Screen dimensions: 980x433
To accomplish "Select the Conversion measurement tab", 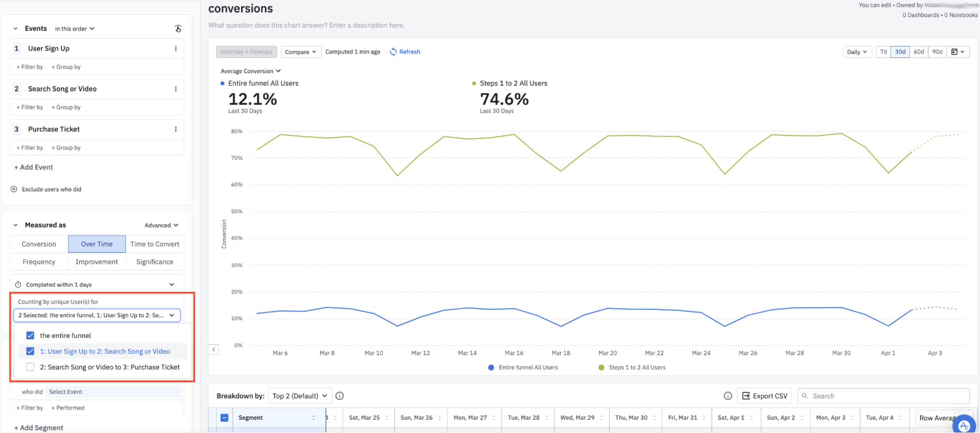I will tap(39, 244).
